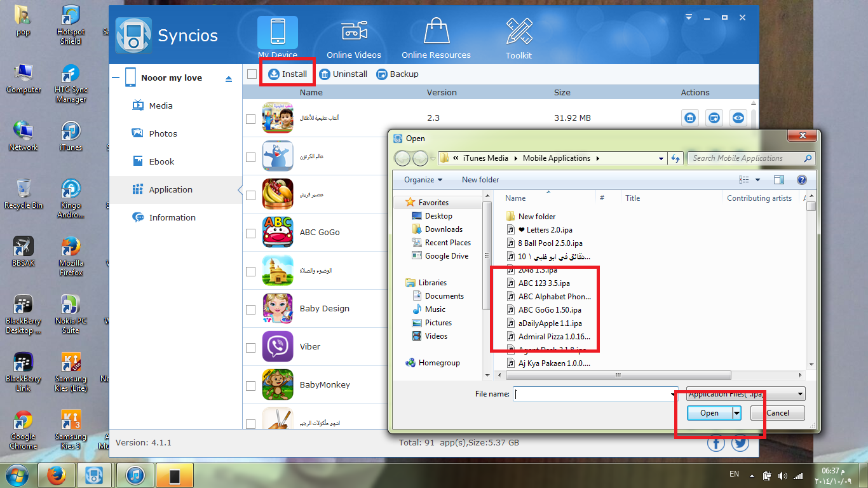The image size is (868, 488).
Task: Open the change view dropdown arrow
Action: [758, 180]
